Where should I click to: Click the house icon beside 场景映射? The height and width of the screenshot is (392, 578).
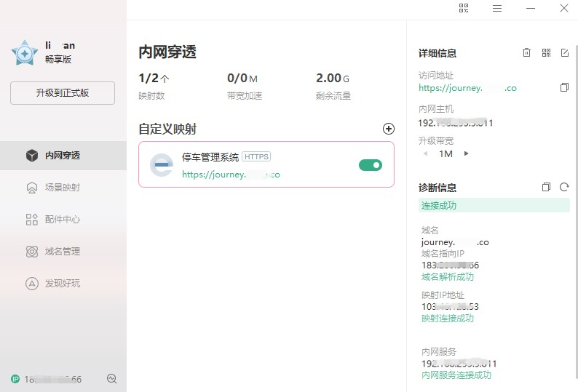coord(32,188)
